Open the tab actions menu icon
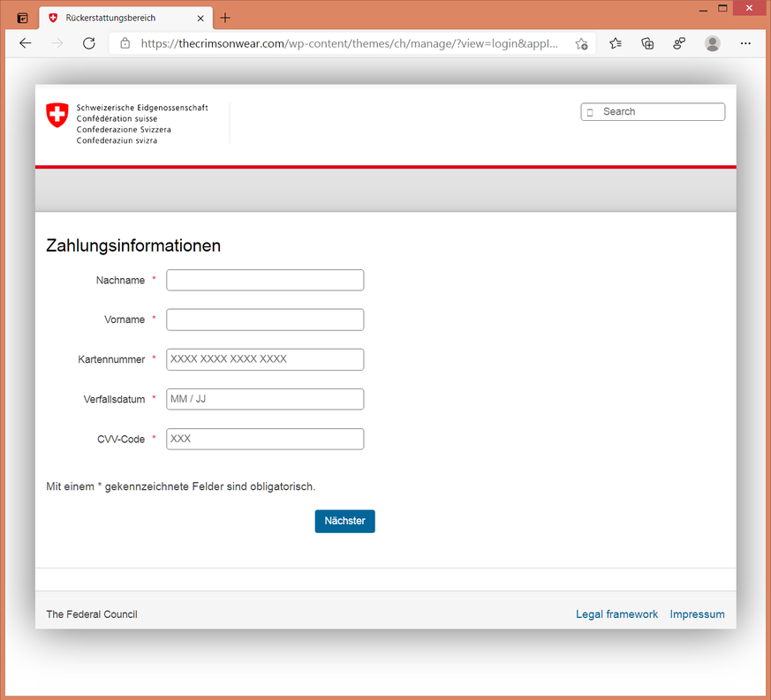 pyautogui.click(x=23, y=18)
